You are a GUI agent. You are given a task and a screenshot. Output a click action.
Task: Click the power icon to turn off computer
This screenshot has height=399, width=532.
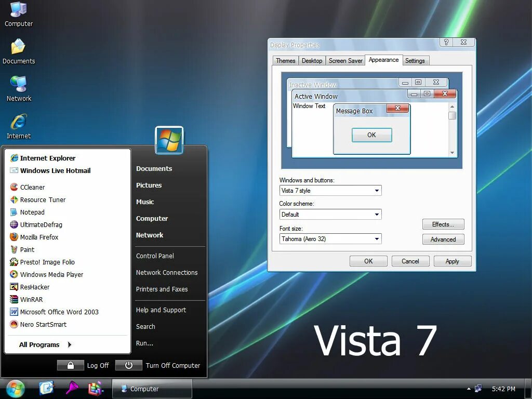click(x=129, y=365)
